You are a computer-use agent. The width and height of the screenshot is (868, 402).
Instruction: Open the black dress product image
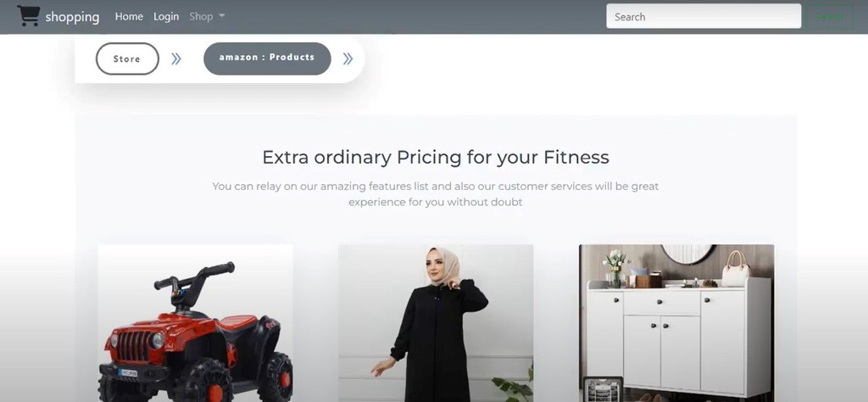[436, 323]
